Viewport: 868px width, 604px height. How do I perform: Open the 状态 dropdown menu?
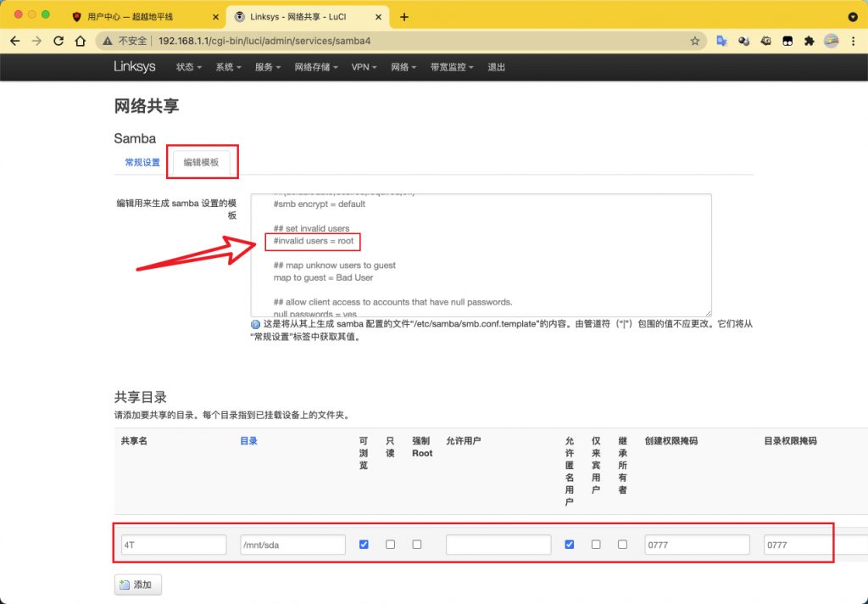(x=188, y=67)
